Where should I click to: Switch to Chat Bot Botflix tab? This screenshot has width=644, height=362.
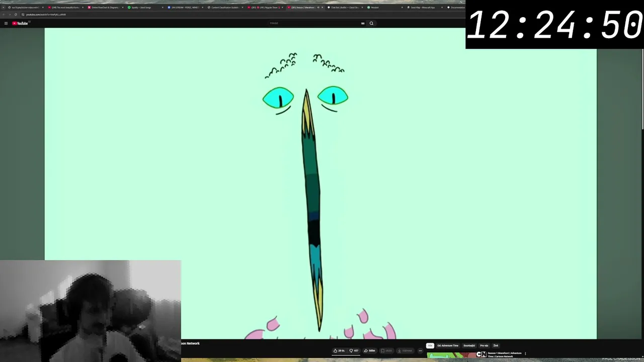tap(345, 8)
